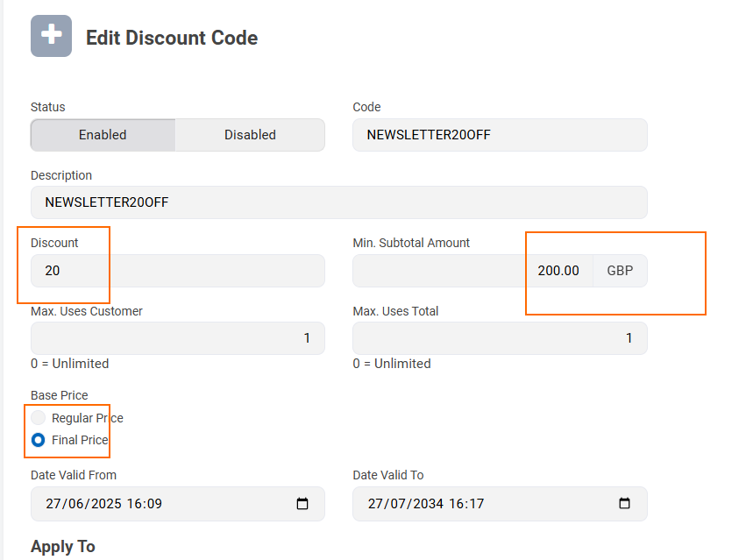Focus the Description text field

(x=339, y=202)
